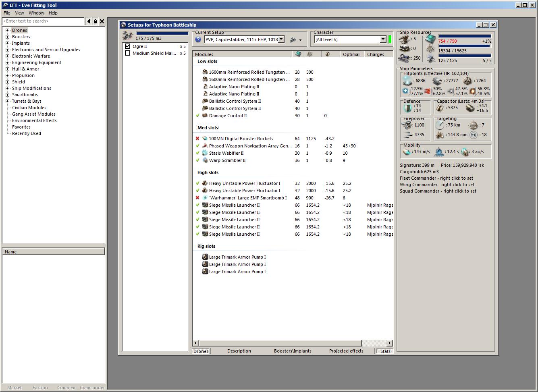This screenshot has height=392, width=538.
Task: Click the green character status indicator
Action: [390, 39]
